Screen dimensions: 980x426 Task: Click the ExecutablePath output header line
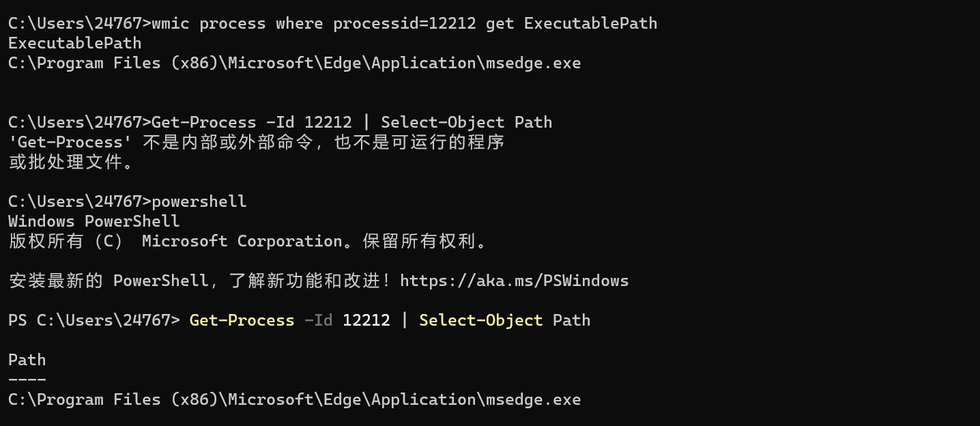[x=74, y=43]
